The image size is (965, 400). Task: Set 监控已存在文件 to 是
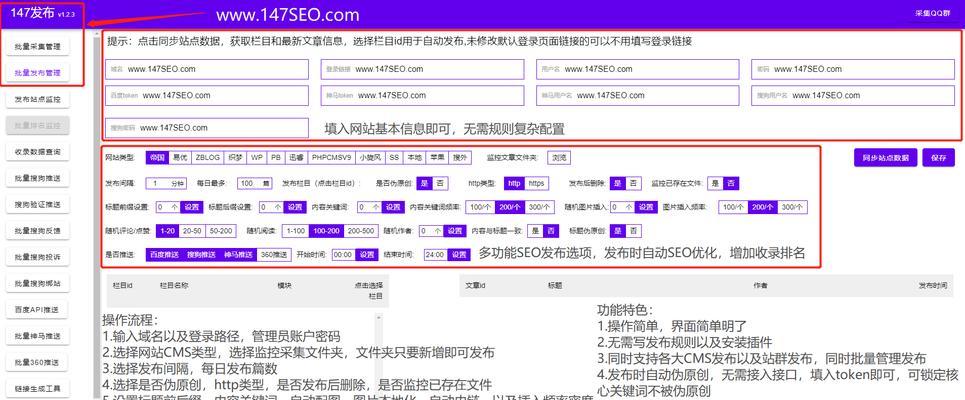click(x=715, y=183)
